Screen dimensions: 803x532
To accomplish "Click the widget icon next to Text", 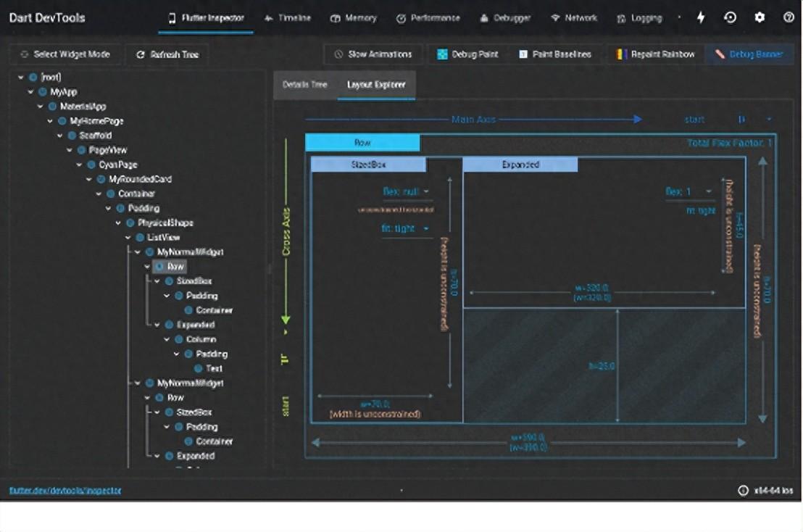I will pos(198,369).
